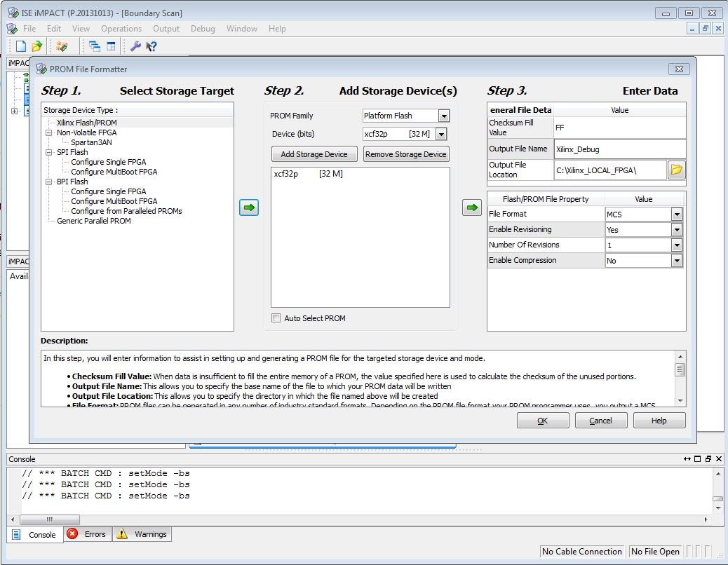
Task: Launch the wizard from the toolbar icon
Action: 61,46
